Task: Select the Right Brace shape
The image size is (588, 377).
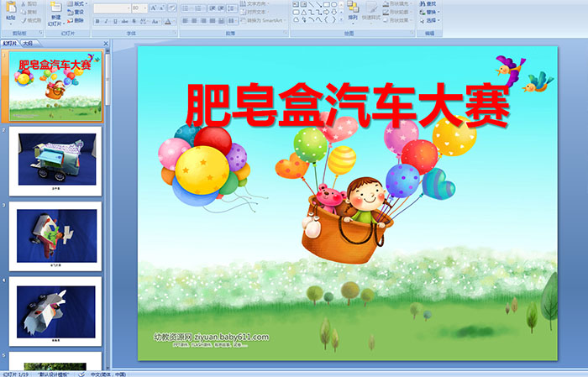Action: point(333,19)
